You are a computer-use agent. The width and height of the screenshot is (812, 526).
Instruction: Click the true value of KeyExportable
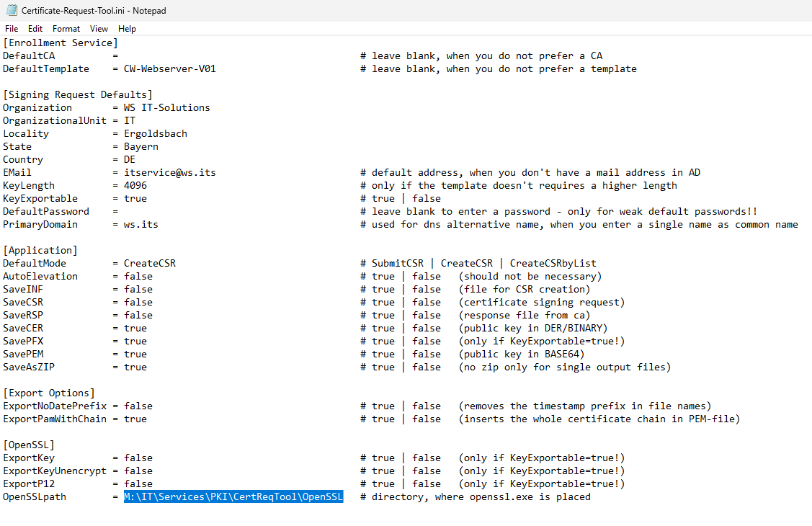coord(136,198)
